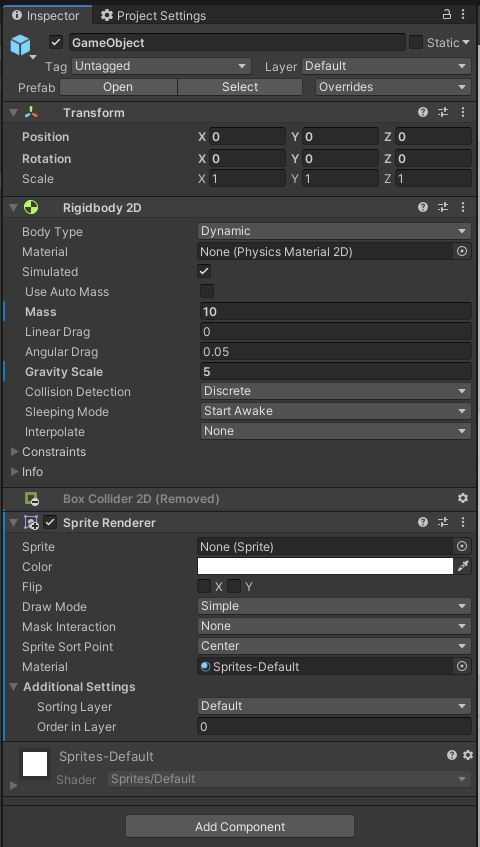Open Sprite Renderer help reference
The width and height of the screenshot is (480, 847).
tap(423, 522)
